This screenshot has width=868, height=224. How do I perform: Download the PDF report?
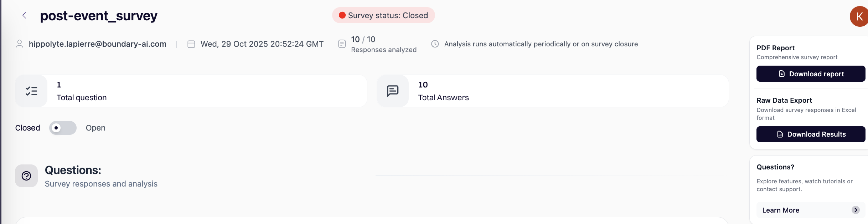[811, 74]
